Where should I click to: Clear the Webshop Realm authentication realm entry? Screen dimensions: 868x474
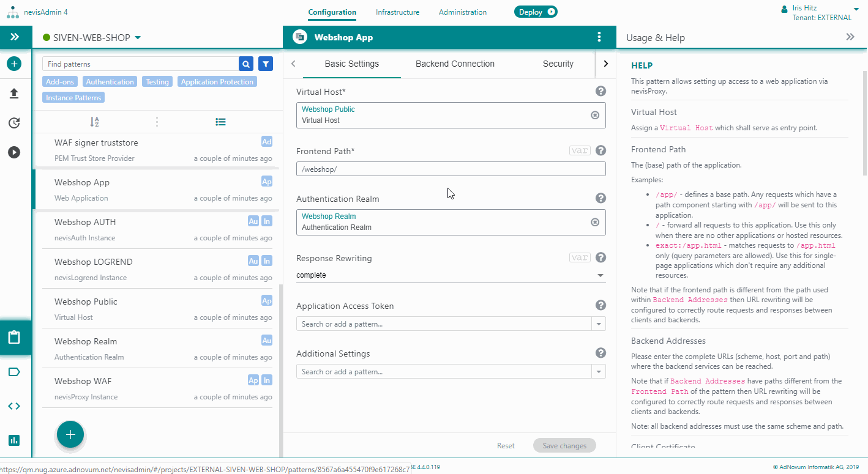(594, 222)
